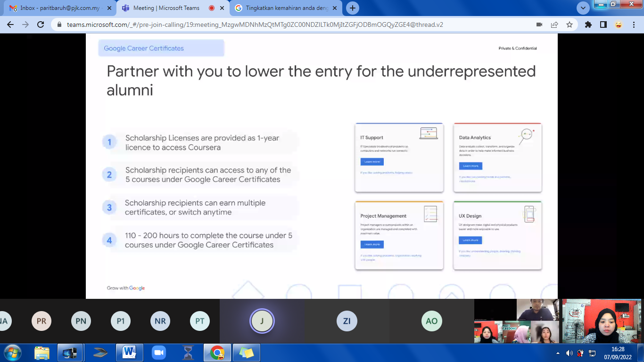Open the scanner app on the taskbar
This screenshot has height=362, width=644.
coord(100,353)
